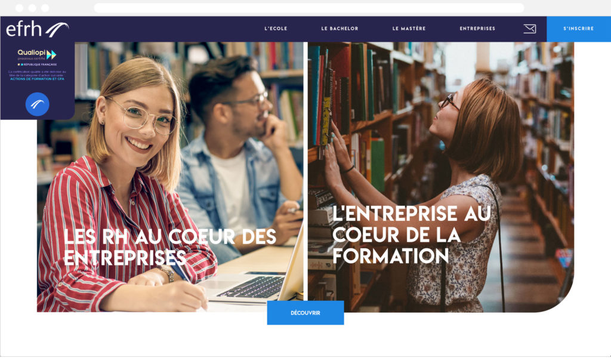Click the DÉCOUVRIR button
The height and width of the screenshot is (364, 611).
(x=305, y=313)
